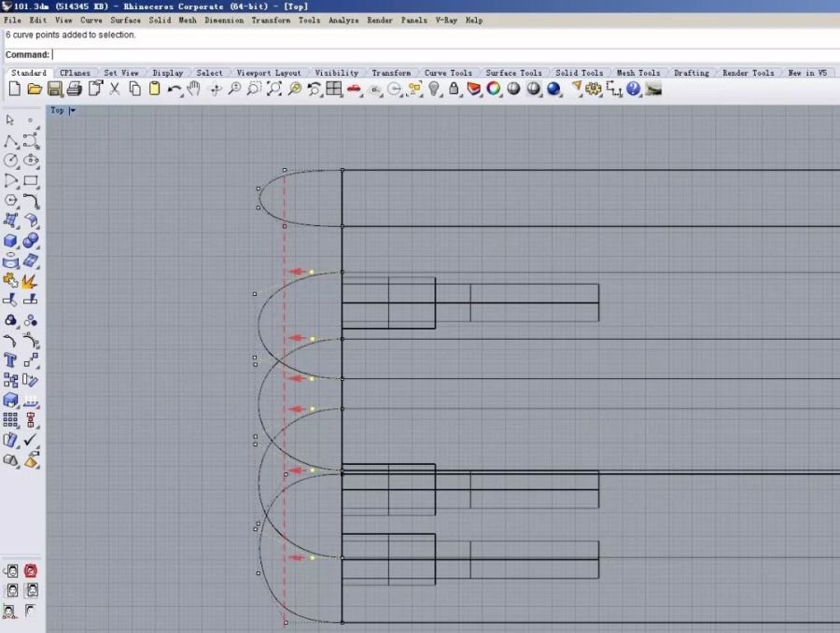Toggle the lock padlock icon
840x633 pixels.
[x=454, y=89]
